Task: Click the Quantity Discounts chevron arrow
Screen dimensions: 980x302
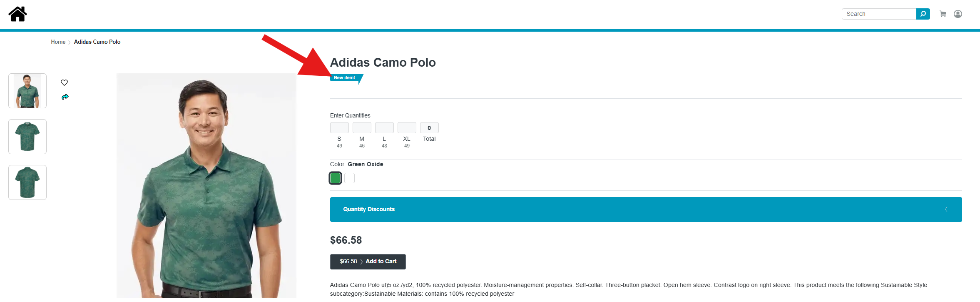Action: point(946,210)
